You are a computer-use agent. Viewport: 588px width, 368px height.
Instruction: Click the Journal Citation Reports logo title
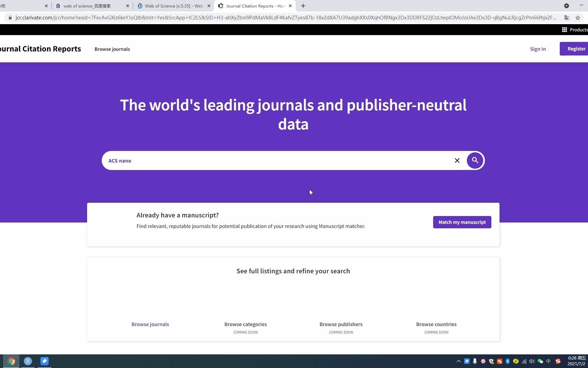[x=40, y=49]
